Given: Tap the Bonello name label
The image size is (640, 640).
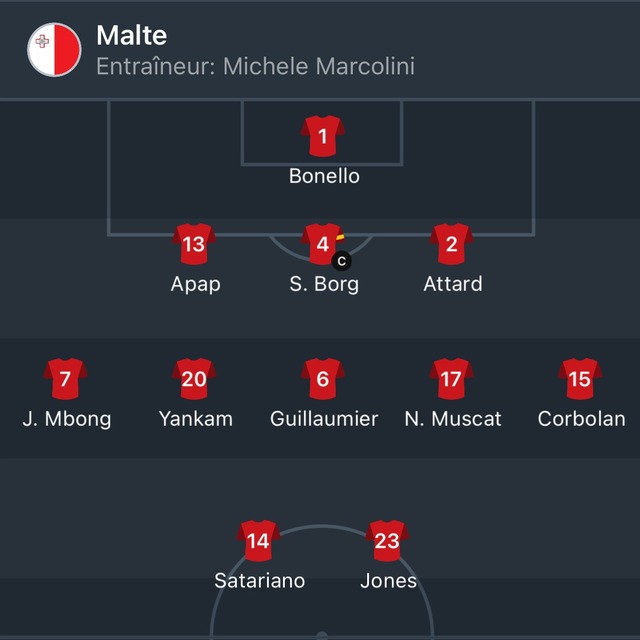Looking at the screenshot, I should coord(324,176).
